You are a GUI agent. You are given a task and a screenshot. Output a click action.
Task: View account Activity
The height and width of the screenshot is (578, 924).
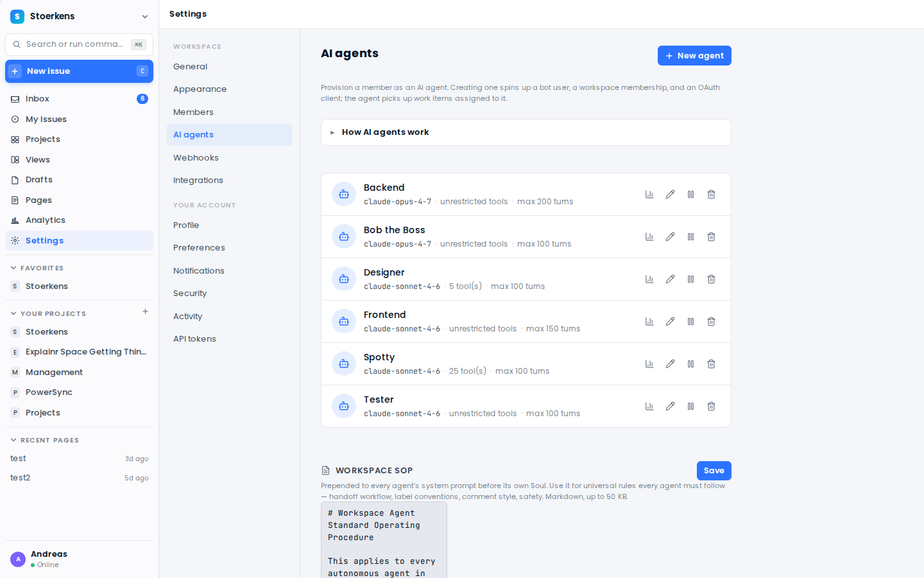click(x=229, y=317)
